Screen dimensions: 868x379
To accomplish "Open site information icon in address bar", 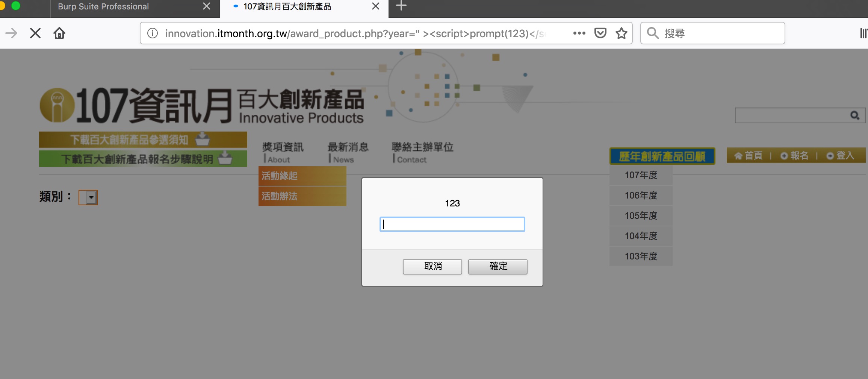I will (153, 33).
